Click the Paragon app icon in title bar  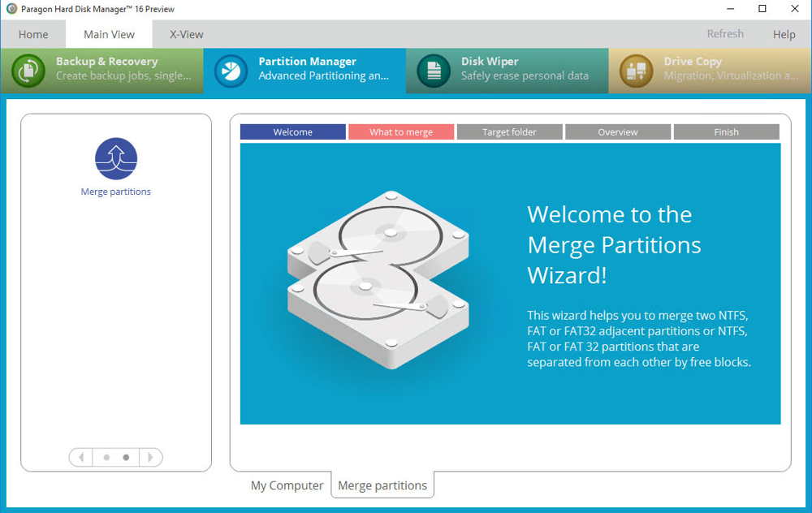click(11, 9)
